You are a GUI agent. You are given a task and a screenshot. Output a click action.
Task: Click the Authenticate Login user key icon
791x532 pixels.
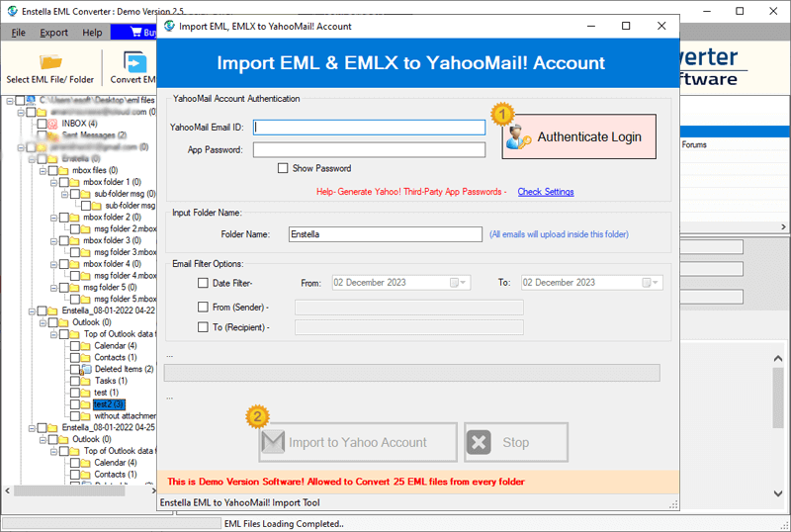518,137
